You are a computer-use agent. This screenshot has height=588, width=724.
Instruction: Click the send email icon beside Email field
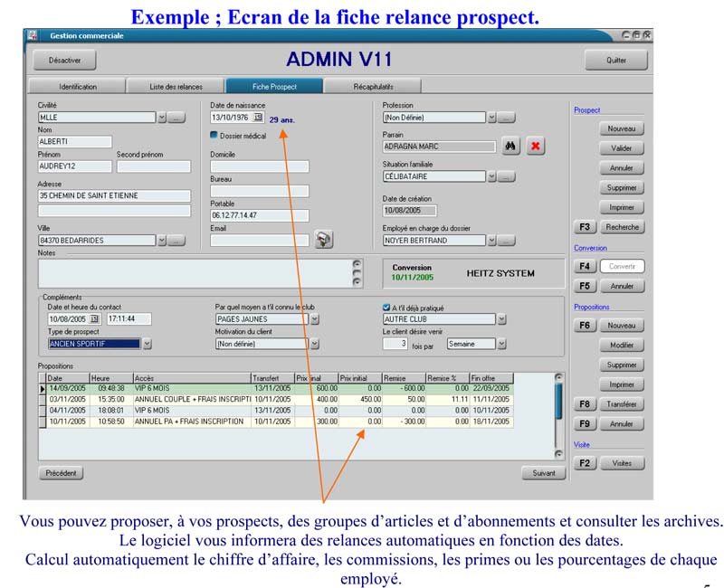(x=324, y=239)
